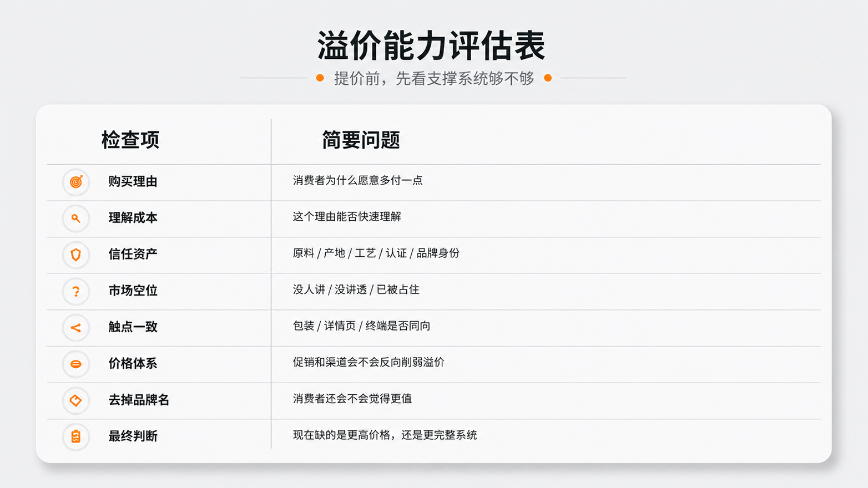Click the coin icon beside 价格体系
This screenshot has width=868, height=488.
76,364
